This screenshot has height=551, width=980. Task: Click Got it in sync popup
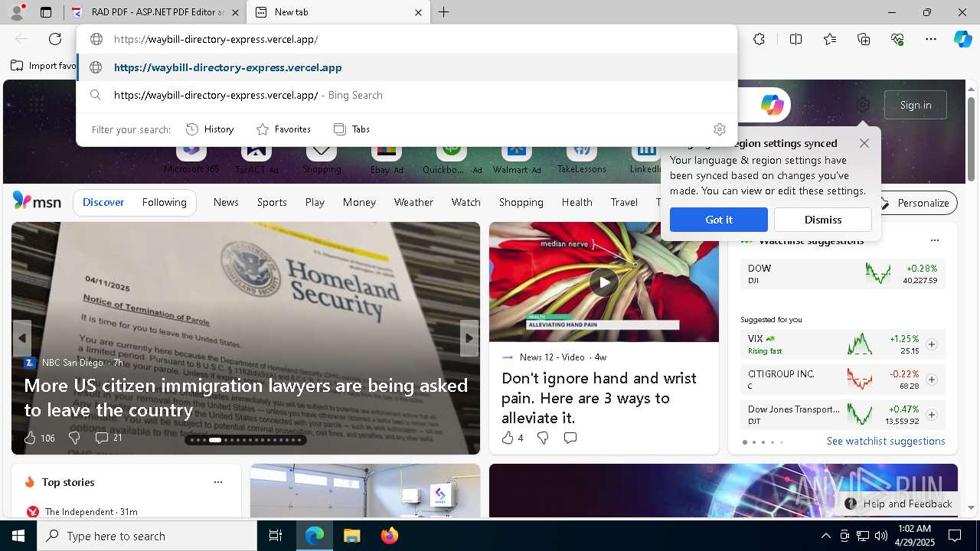pos(719,220)
